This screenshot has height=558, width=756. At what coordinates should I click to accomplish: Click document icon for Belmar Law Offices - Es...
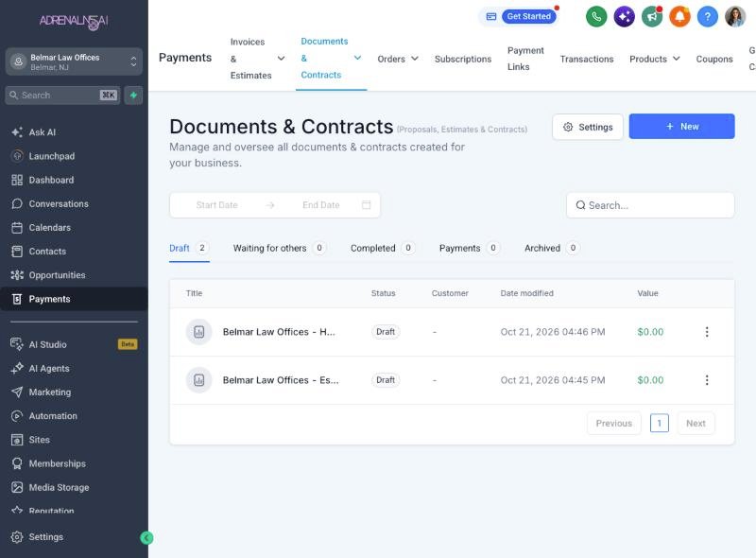click(x=199, y=380)
